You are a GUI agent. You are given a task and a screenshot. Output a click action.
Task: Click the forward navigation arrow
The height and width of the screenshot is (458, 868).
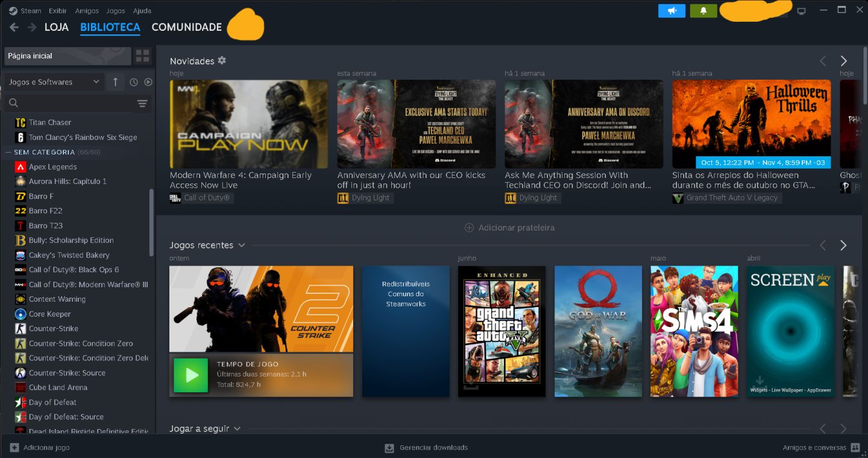tap(32, 27)
